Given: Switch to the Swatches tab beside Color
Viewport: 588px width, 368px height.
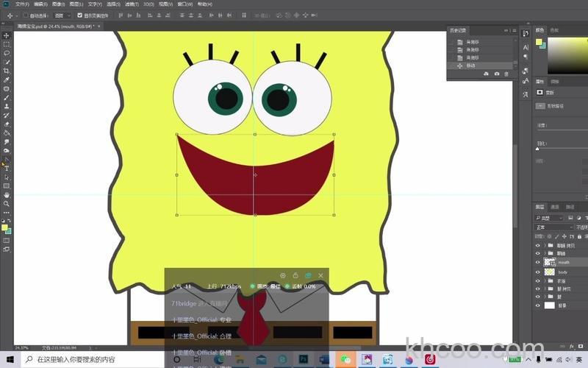Looking at the screenshot, I should coord(554,30).
